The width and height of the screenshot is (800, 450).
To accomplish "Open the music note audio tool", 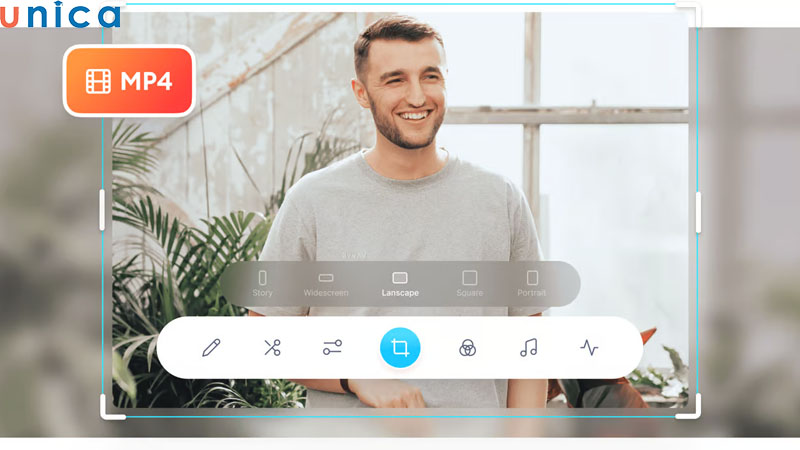I will [529, 348].
